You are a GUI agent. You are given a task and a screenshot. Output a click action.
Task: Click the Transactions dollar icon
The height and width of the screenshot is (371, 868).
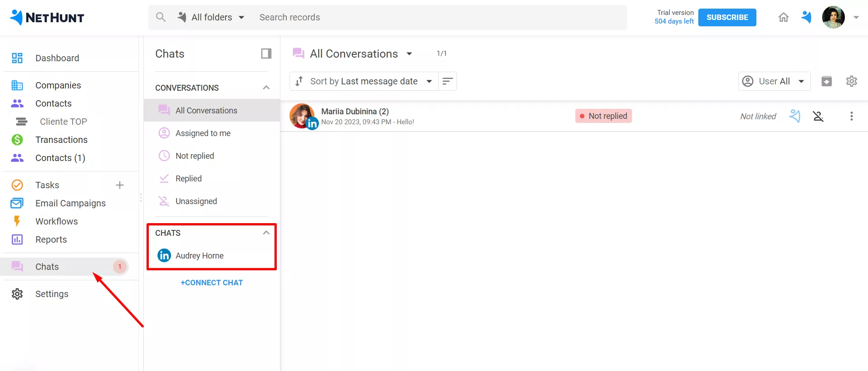17,140
